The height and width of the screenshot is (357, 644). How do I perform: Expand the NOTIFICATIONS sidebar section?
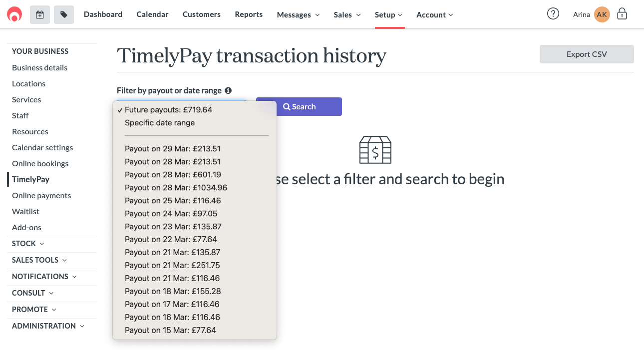(44, 277)
